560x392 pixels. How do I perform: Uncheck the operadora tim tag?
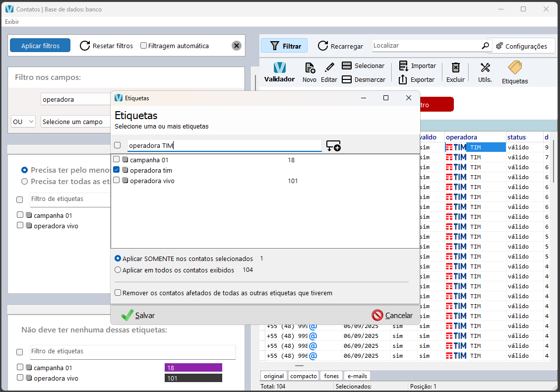(117, 170)
